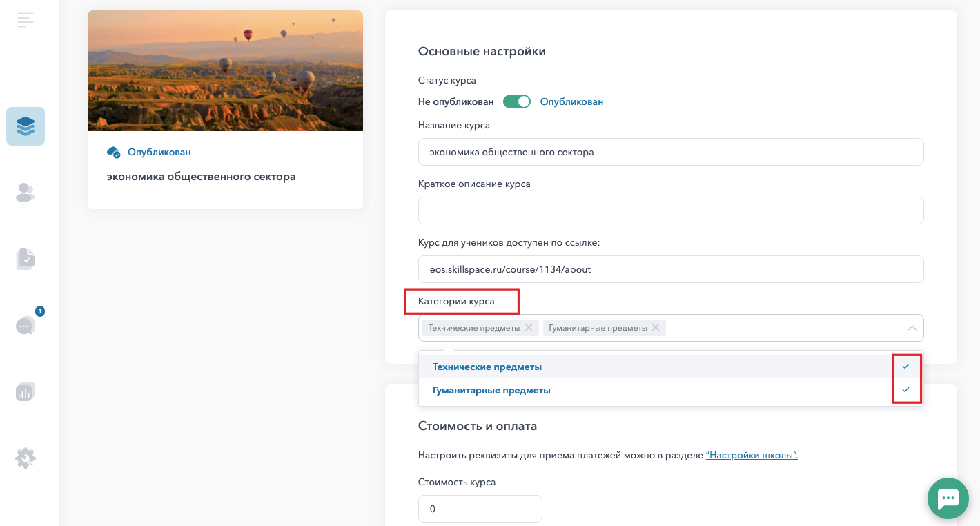Viewport: 980px width, 526px height.
Task: Click the Опубликован status on course card
Action: 159,152
